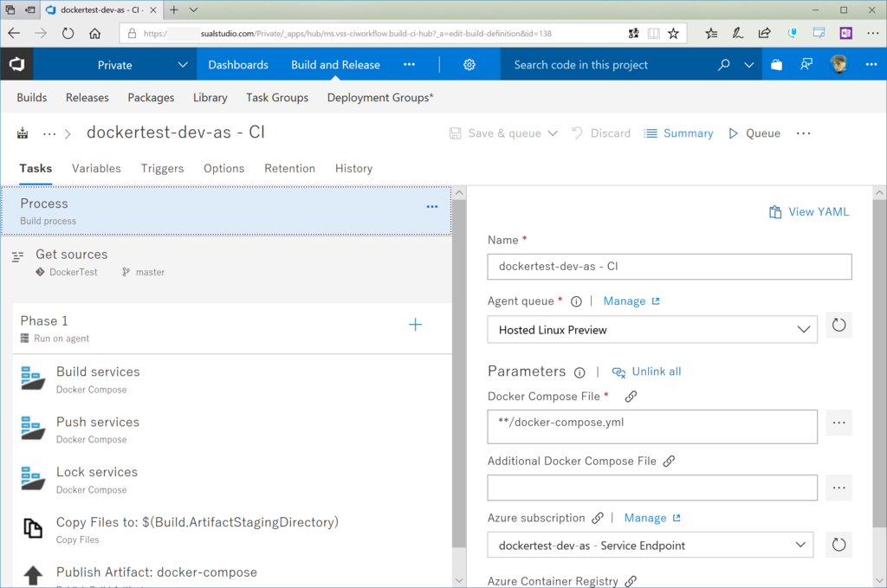This screenshot has width=887, height=588.
Task: Click the Get sources icon
Action: click(x=17, y=257)
